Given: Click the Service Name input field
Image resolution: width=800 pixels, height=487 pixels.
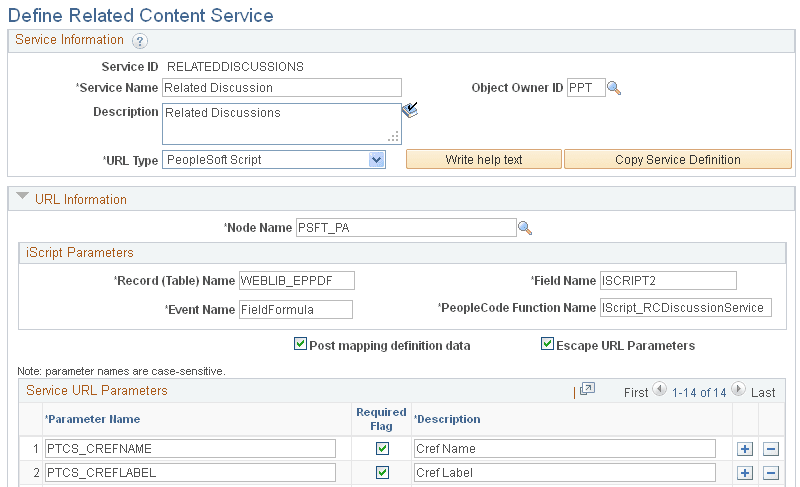Looking at the screenshot, I should point(281,88).
